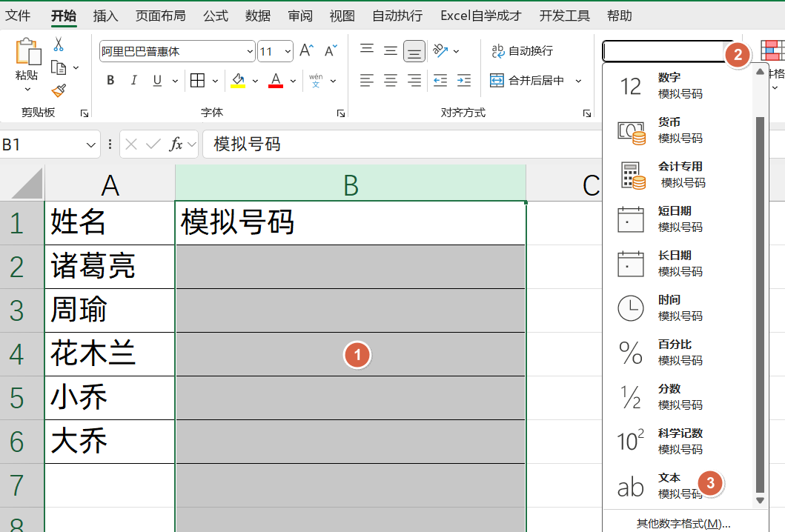
Task: Choose 数字 number format
Action: click(x=678, y=86)
